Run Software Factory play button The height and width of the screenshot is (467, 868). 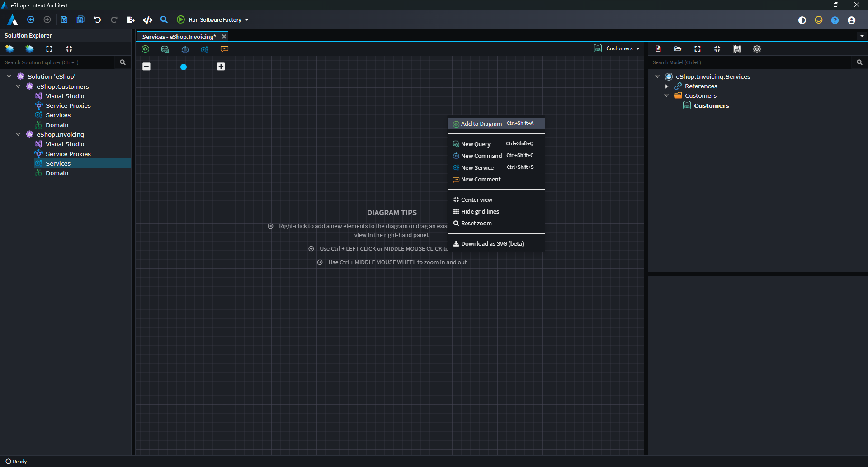[x=181, y=19]
